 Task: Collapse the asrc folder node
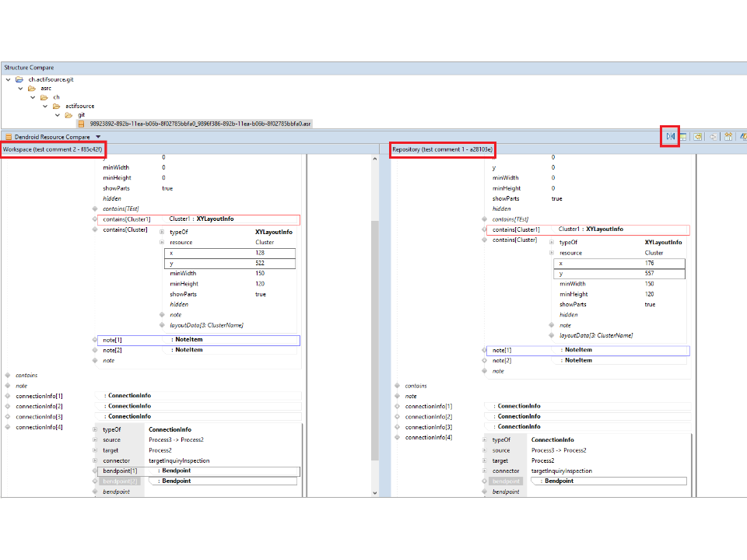pos(20,89)
